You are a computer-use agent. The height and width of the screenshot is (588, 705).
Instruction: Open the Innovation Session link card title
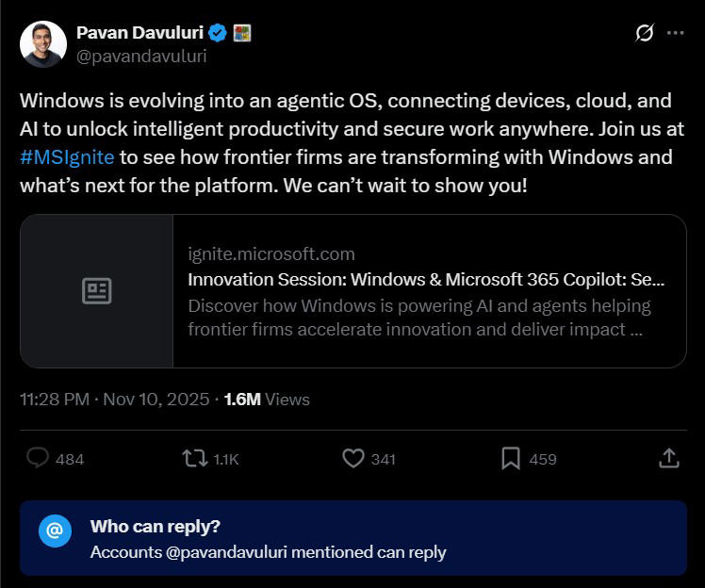[426, 279]
